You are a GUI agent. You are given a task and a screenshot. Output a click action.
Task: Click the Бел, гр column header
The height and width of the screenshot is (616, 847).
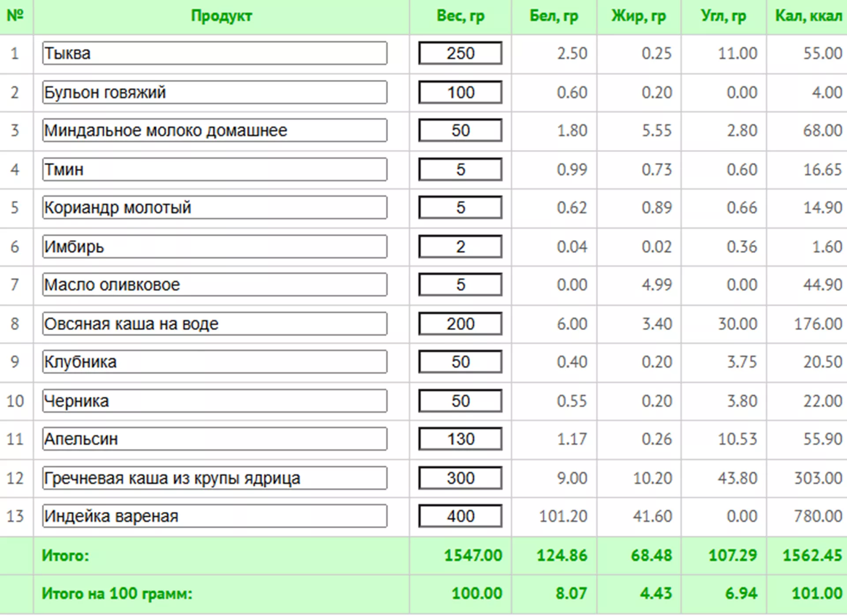point(554,16)
